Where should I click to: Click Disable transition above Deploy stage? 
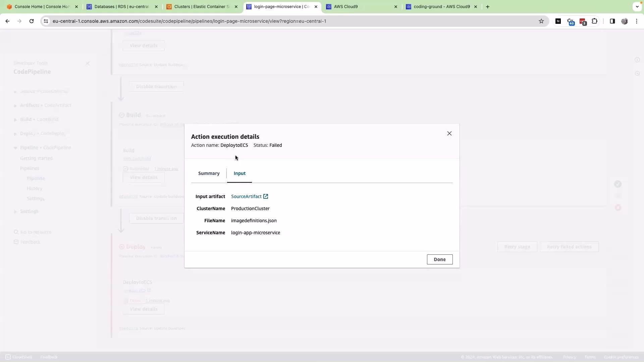pyautogui.click(x=156, y=218)
